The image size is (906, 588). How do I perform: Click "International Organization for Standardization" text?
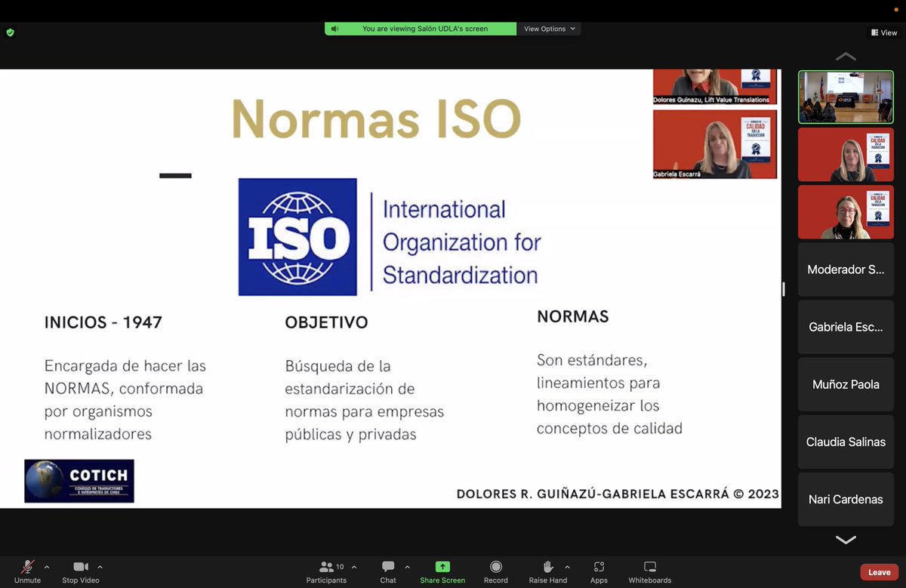(461, 242)
